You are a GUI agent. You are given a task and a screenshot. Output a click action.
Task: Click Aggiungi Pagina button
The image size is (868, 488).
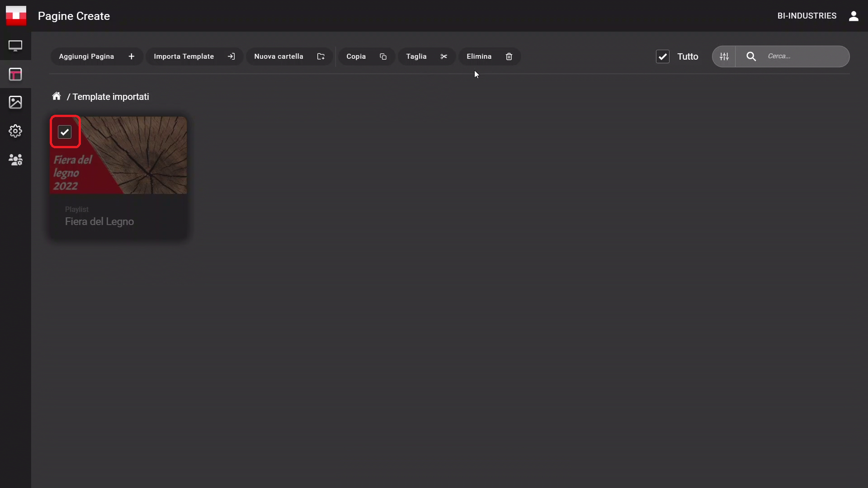96,56
